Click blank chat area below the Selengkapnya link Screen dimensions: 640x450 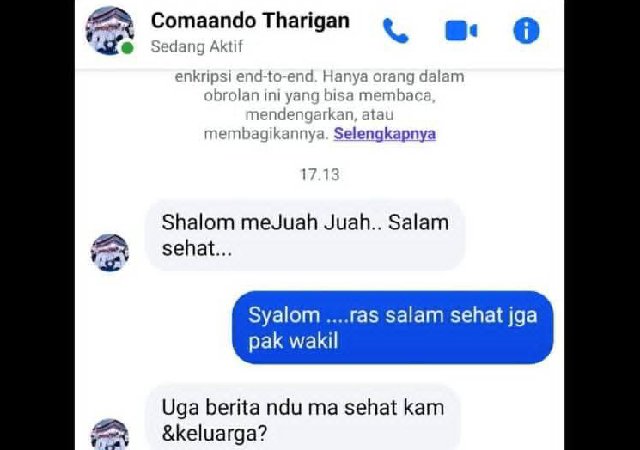320,154
